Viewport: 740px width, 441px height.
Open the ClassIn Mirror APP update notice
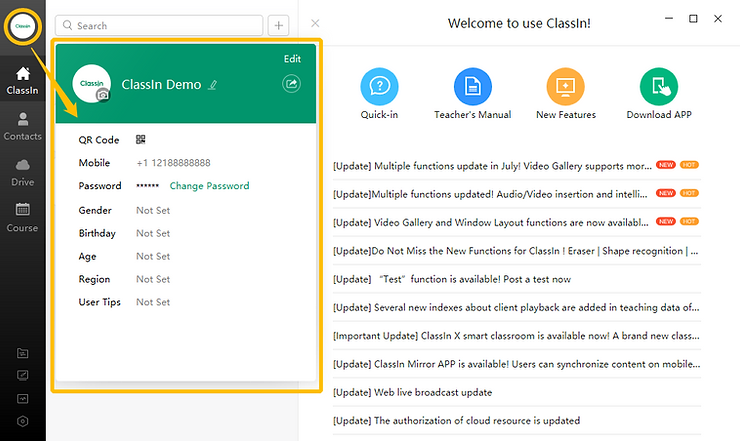515,364
